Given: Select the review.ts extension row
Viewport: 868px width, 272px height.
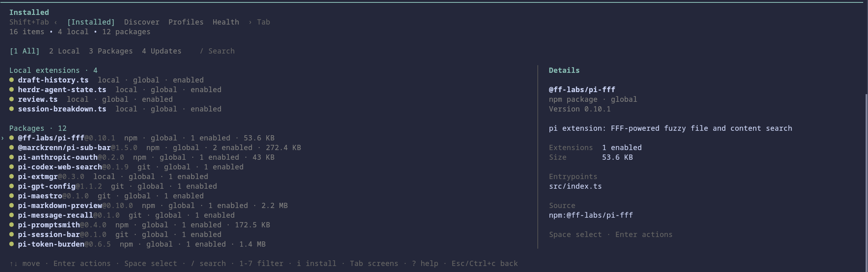Looking at the screenshot, I should (x=91, y=99).
